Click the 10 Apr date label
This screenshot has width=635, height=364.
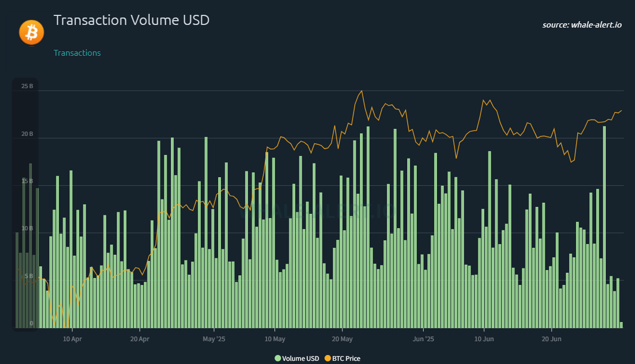[x=72, y=339]
